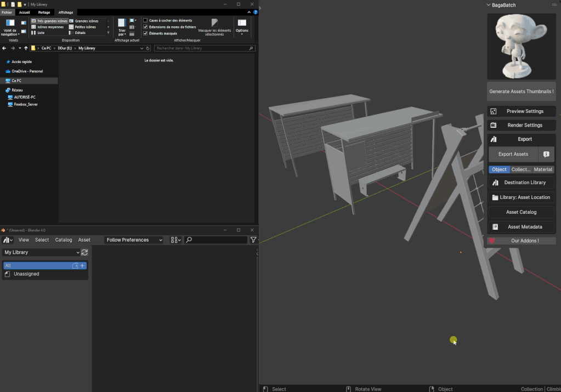The image size is (561, 392).
Task: Click the BagaBatch panel drag handle dots
Action: 554,5
